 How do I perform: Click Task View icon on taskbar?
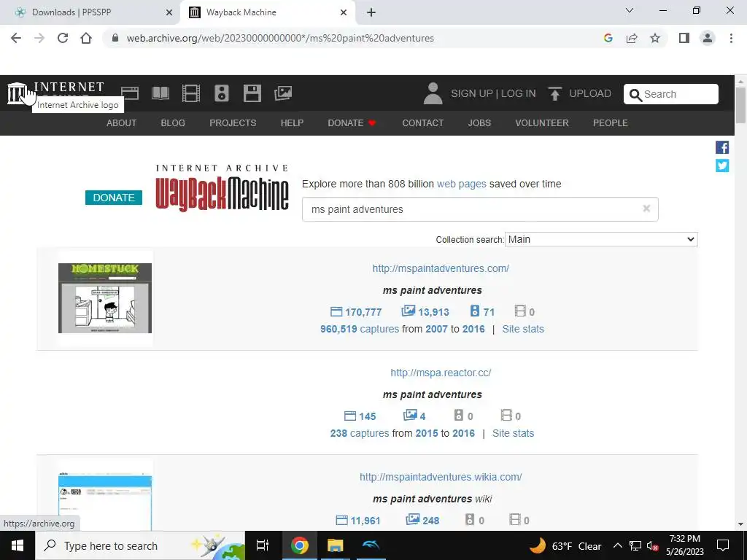[263, 545]
